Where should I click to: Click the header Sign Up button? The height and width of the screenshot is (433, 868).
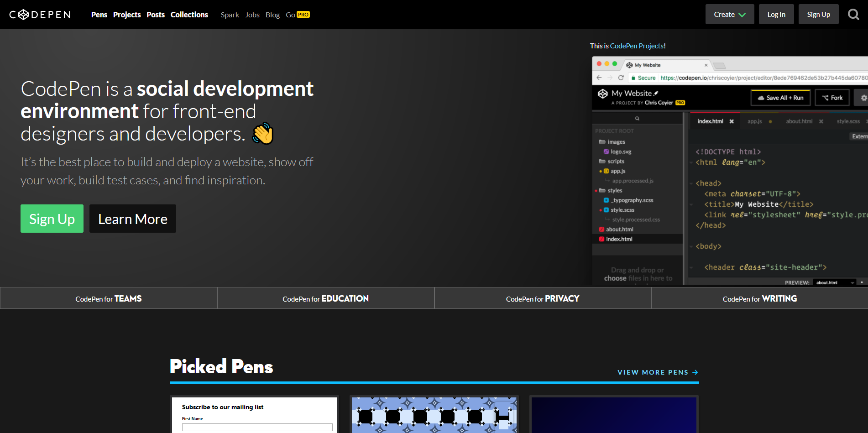819,14
